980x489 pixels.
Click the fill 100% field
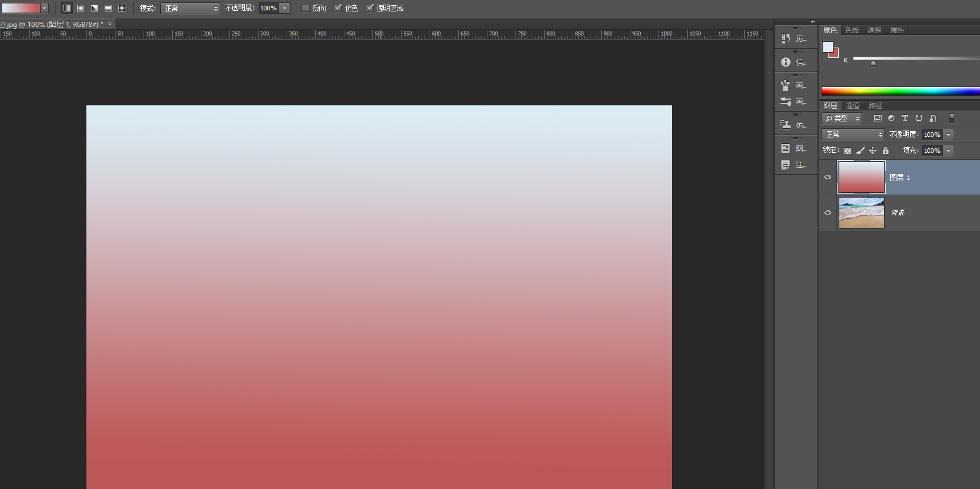pyautogui.click(x=933, y=151)
